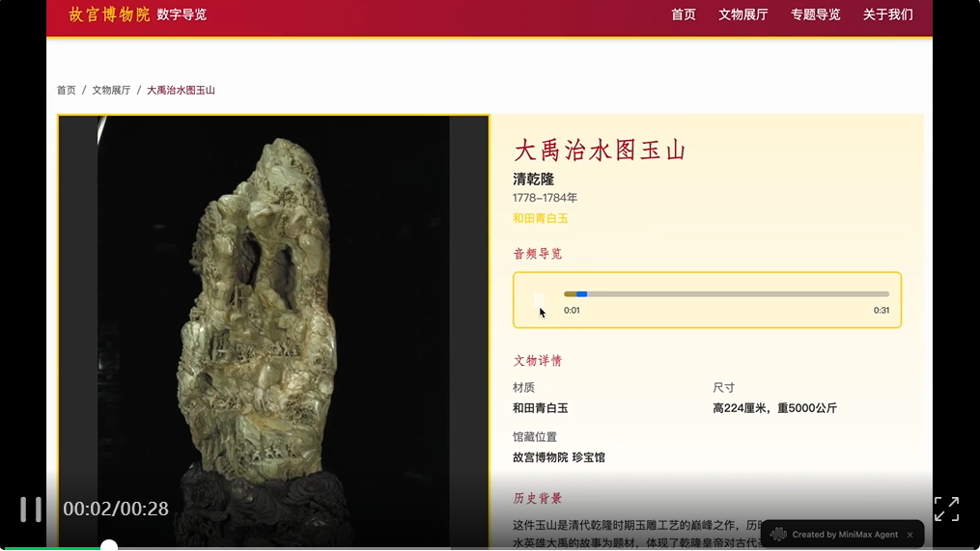Click the 0:31 audio duration label

click(882, 310)
